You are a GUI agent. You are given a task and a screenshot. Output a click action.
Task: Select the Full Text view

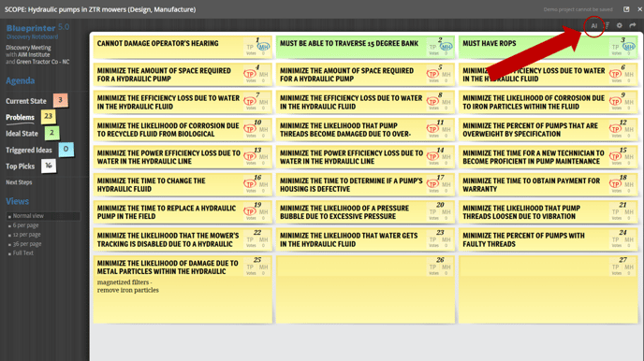coord(23,253)
